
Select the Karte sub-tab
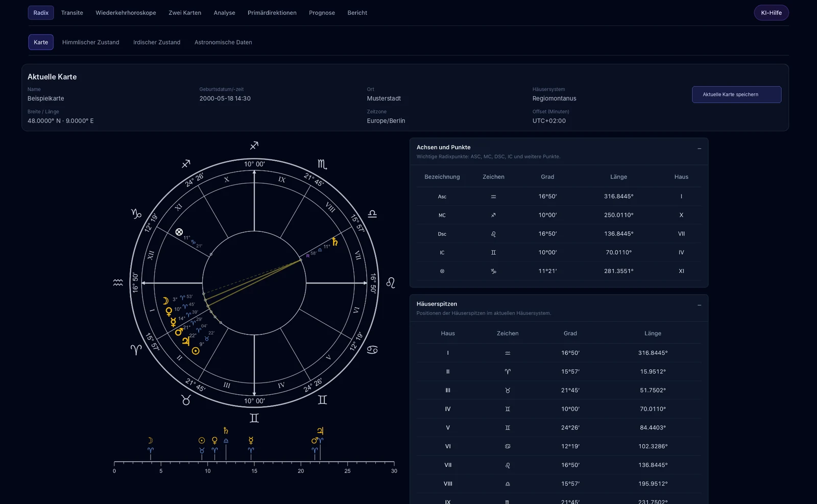41,42
